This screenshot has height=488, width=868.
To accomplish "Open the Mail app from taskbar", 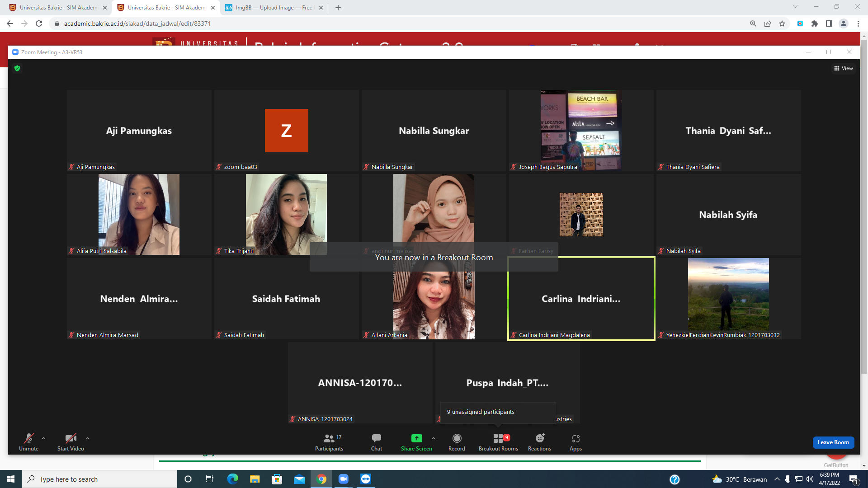I will (299, 479).
